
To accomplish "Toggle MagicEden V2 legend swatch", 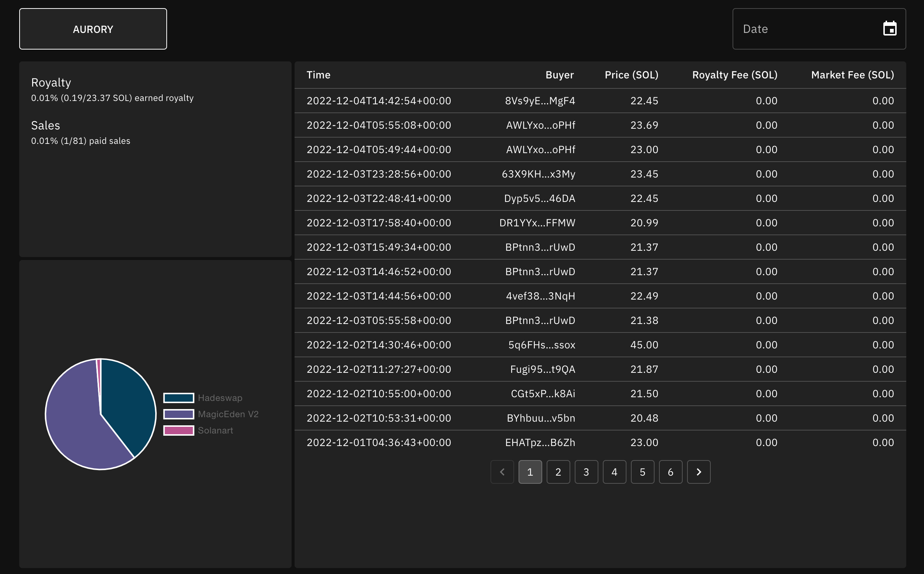I will coord(179,414).
